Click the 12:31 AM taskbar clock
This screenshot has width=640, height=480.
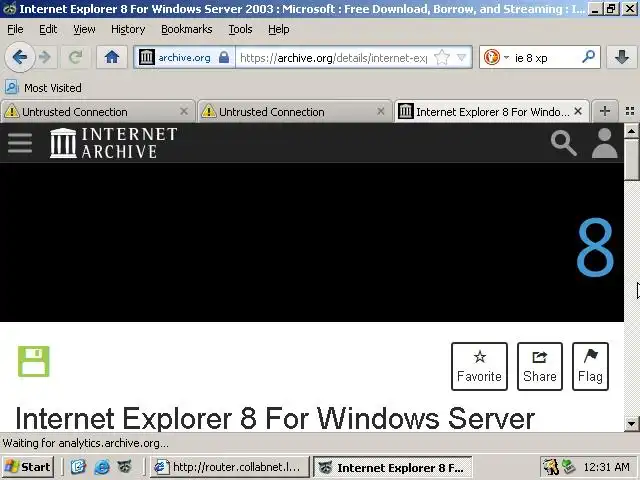click(x=607, y=467)
